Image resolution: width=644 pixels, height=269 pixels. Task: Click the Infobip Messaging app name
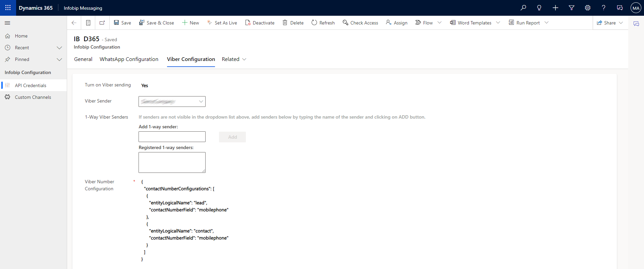click(83, 8)
